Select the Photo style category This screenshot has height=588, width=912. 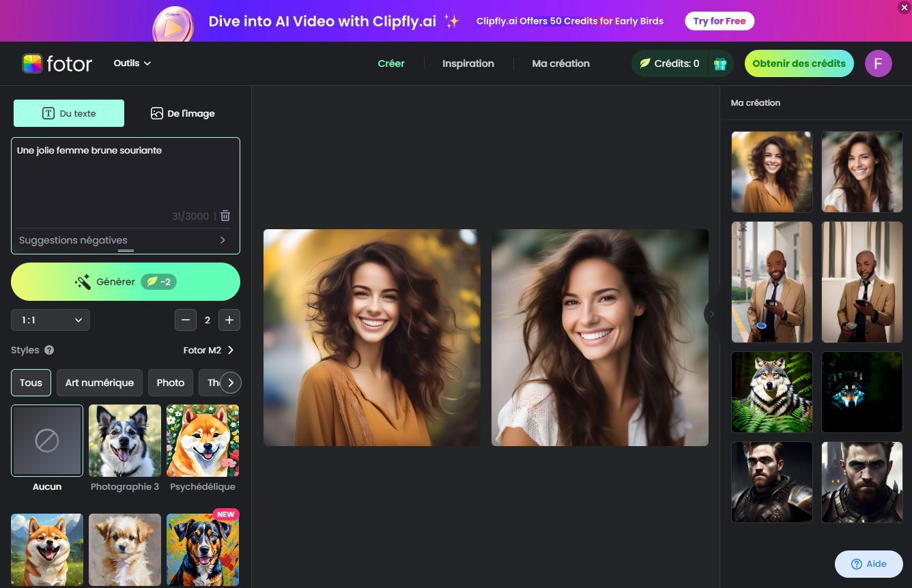(x=170, y=382)
